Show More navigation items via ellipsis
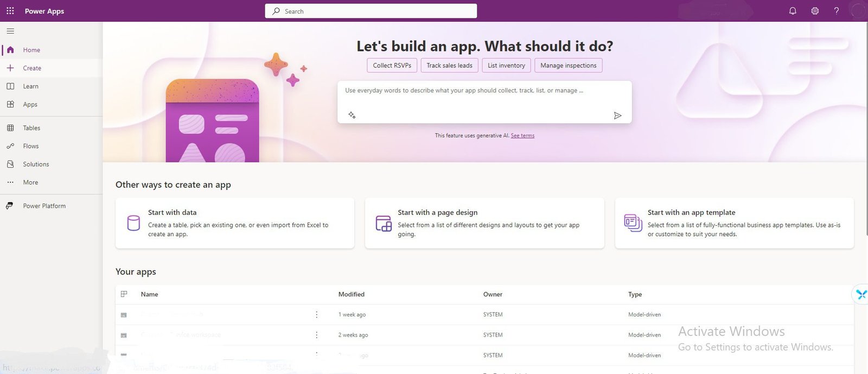Viewport: 868px width, 374px height. (10, 182)
